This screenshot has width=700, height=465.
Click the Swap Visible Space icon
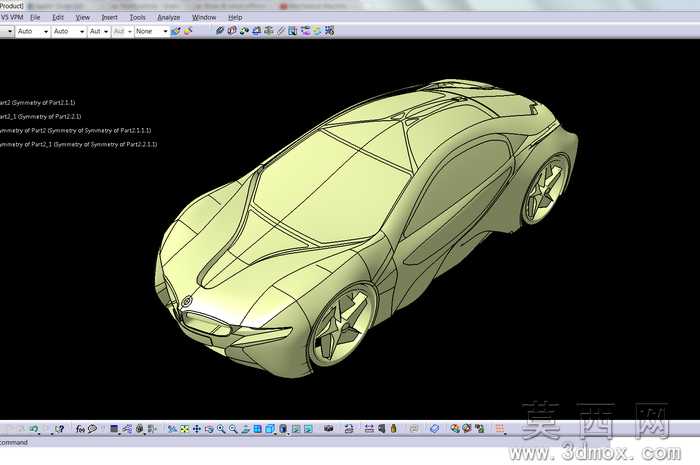(308, 429)
